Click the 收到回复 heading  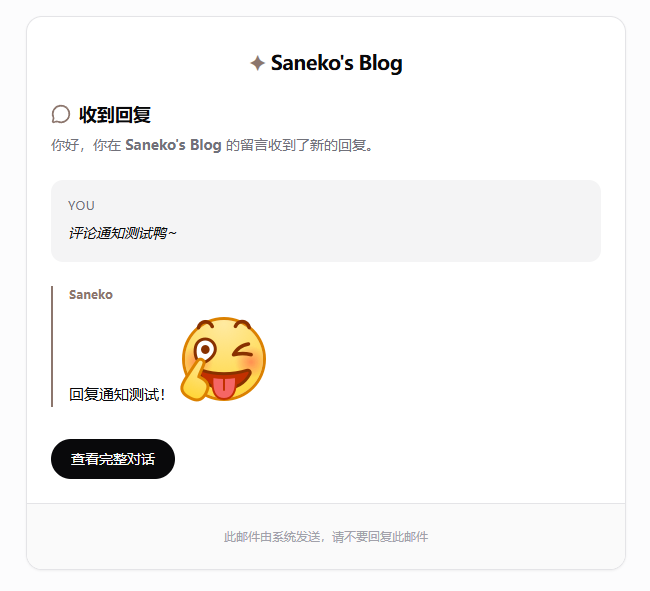115,115
